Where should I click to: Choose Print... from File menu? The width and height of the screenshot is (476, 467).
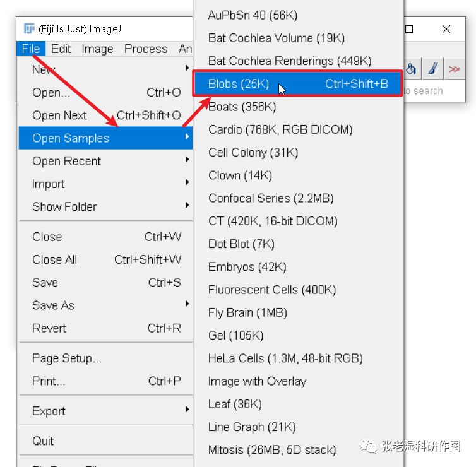pos(105,381)
